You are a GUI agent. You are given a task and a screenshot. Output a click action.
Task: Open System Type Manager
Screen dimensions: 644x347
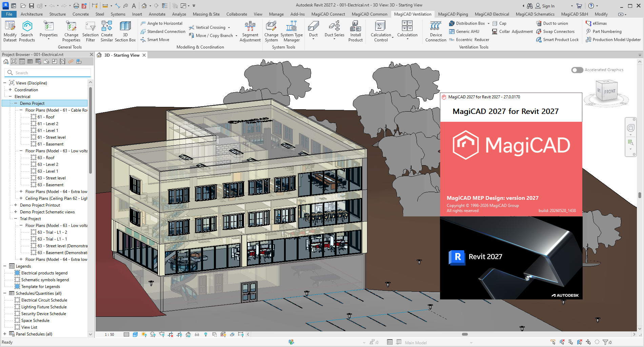pyautogui.click(x=291, y=31)
